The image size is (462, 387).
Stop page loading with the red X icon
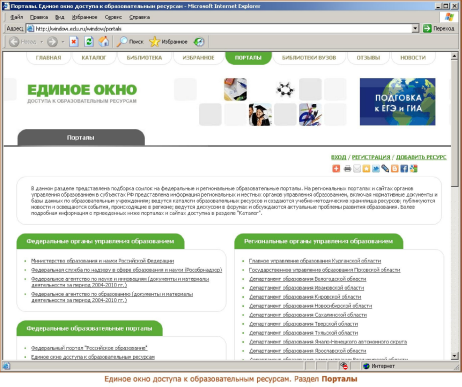coord(74,42)
